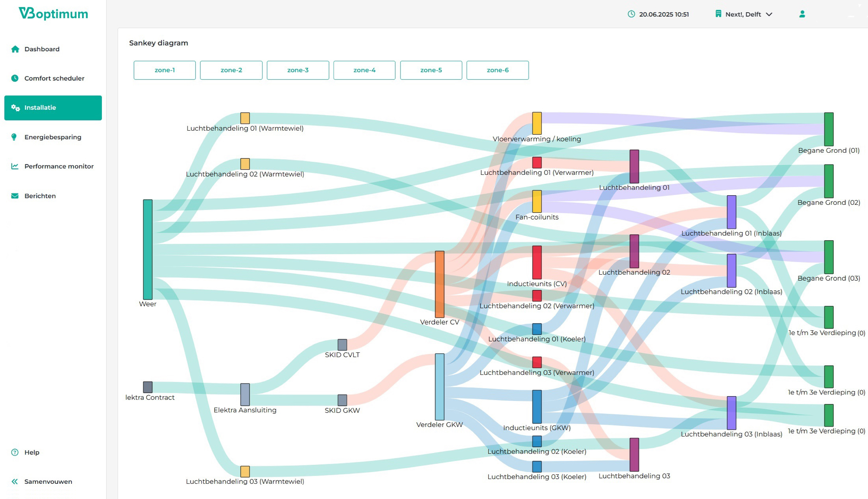Toggle the zone-3 filter button
This screenshot has width=868, height=499.
298,70
